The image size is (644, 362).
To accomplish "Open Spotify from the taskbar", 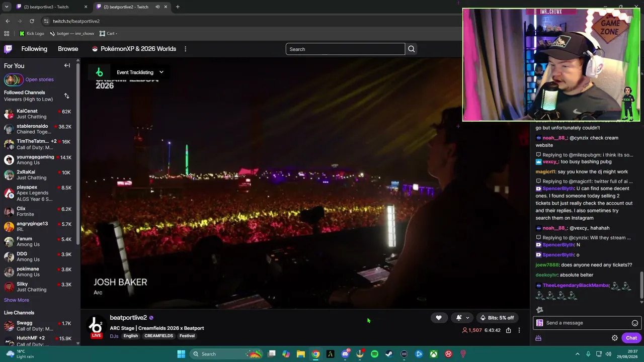I will pos(374,354).
